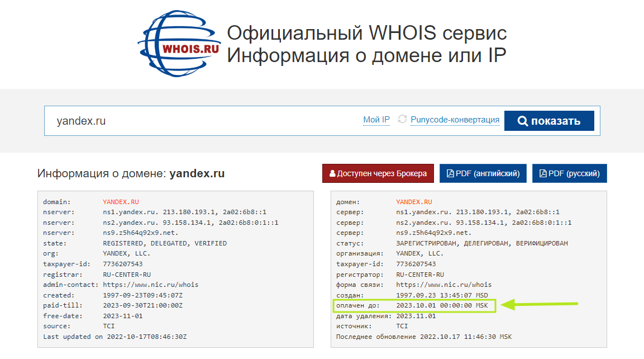Click the PDF file icon for русский
The height and width of the screenshot is (359, 644).
pos(543,173)
